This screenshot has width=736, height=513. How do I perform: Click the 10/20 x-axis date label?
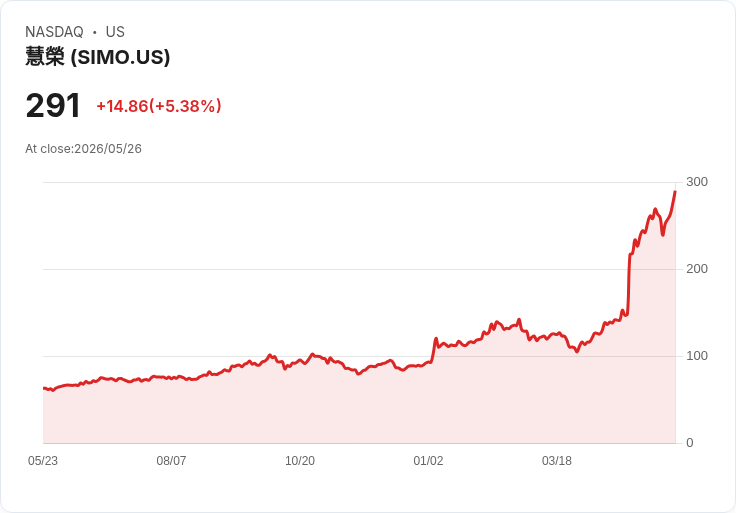300,461
